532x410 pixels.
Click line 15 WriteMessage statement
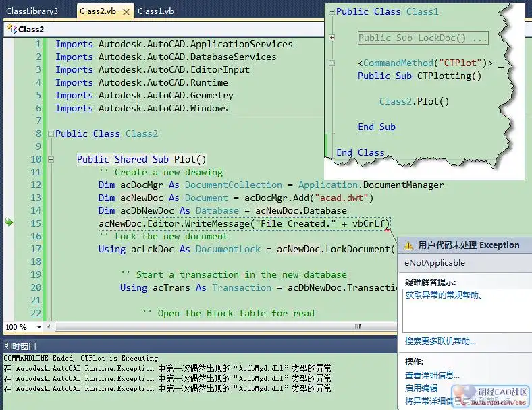(x=244, y=224)
